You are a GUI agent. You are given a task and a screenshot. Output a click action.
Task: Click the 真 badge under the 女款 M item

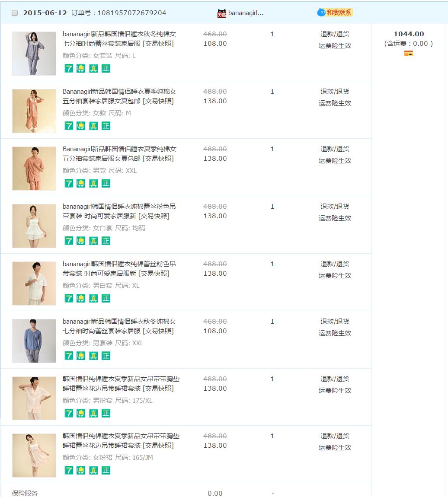coord(93,126)
